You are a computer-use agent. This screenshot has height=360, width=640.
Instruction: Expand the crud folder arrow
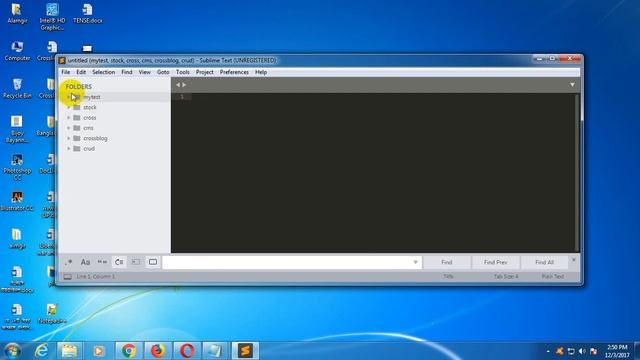click(69, 149)
